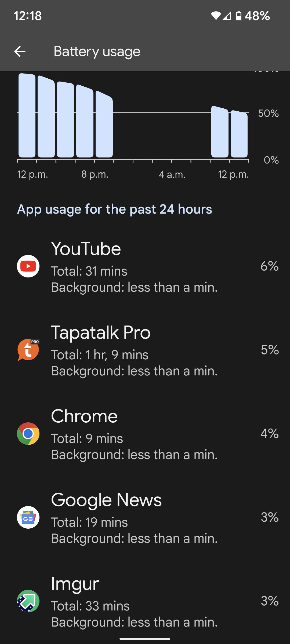Tap the battery status icon
This screenshot has width=290, height=644.
point(238,16)
